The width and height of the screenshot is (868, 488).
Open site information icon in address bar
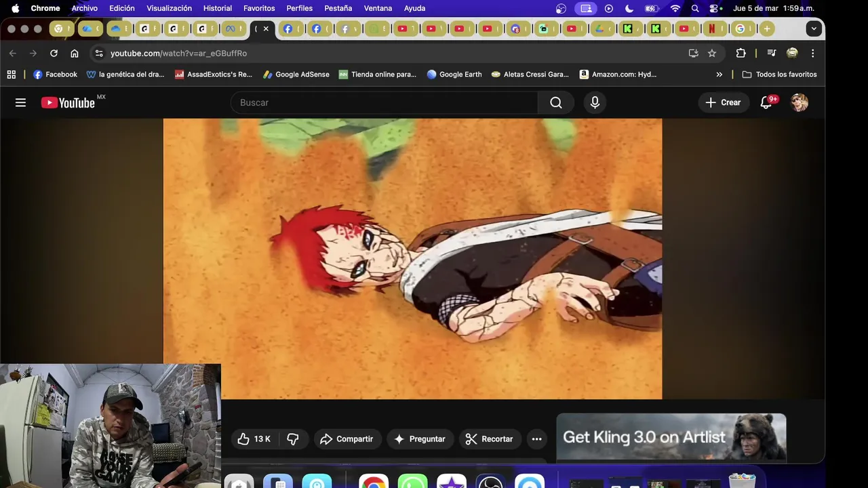pos(99,53)
